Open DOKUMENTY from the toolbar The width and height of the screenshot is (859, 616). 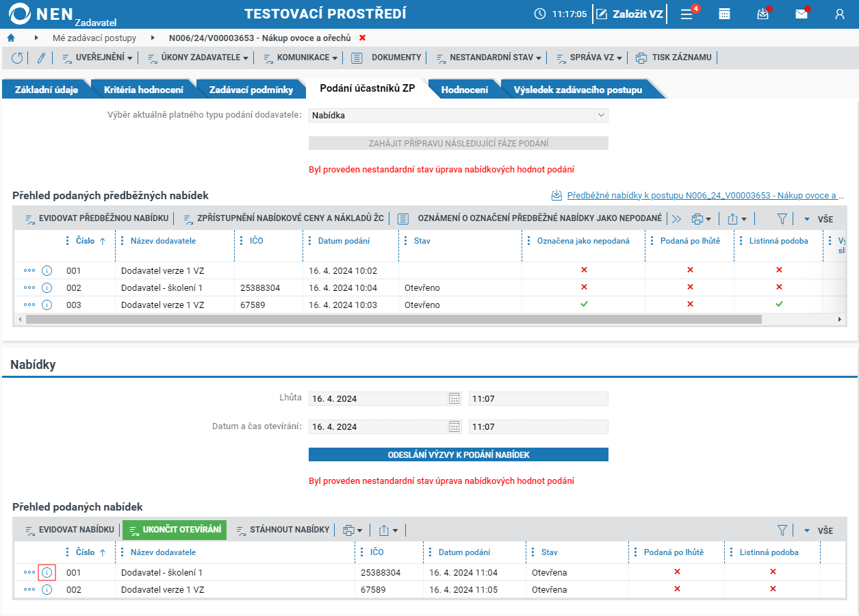coord(387,58)
